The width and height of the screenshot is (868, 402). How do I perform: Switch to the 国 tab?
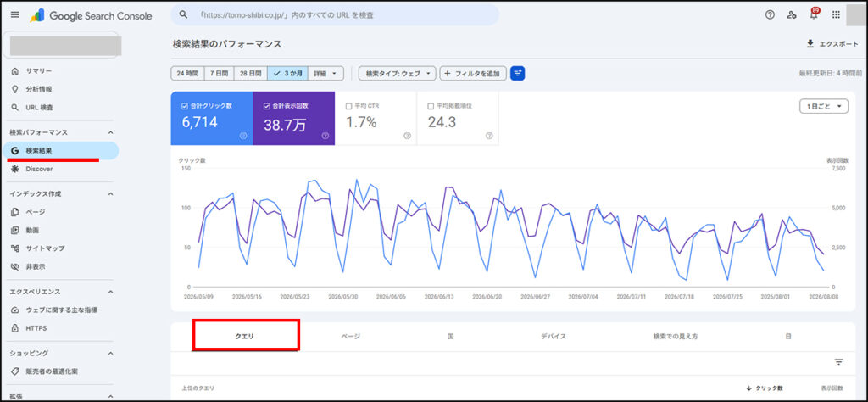(450, 336)
